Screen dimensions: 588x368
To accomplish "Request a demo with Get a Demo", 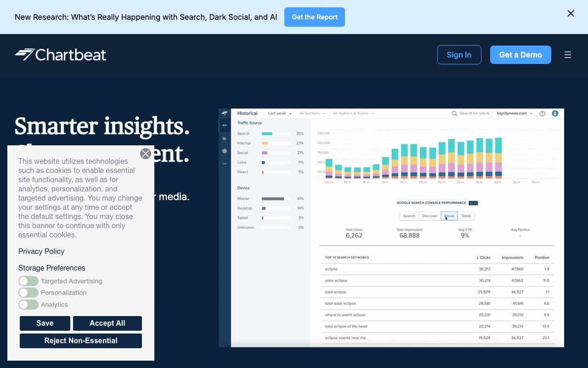I will (520, 55).
